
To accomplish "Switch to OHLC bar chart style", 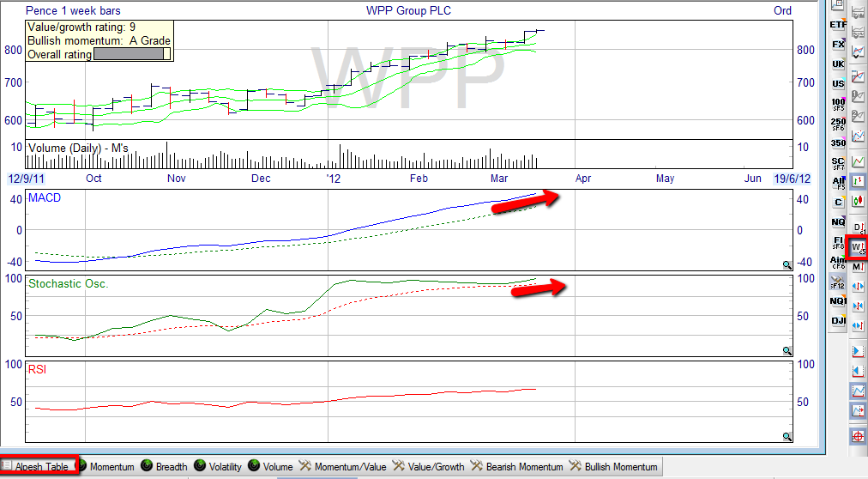I will pyautogui.click(x=858, y=181).
